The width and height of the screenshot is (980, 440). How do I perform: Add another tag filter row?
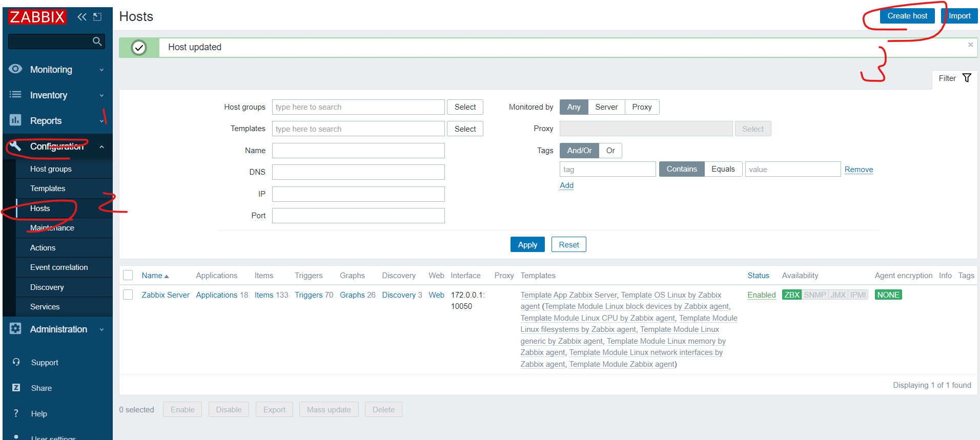(x=566, y=185)
